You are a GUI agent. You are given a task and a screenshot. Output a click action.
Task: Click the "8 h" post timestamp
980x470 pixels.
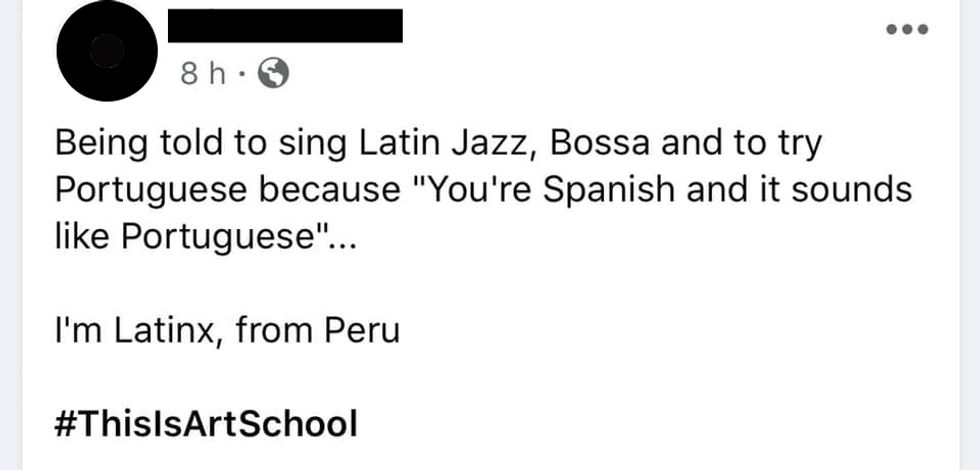click(x=203, y=73)
